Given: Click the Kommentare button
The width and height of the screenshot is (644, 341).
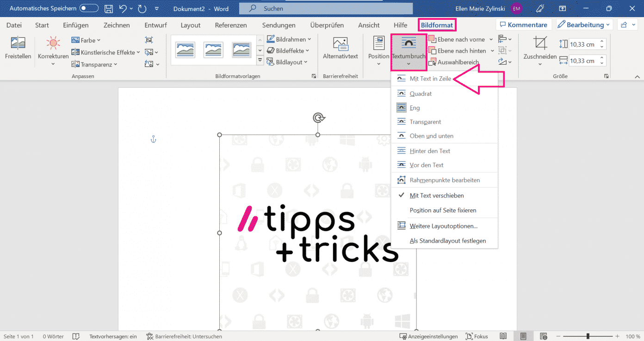Looking at the screenshot, I should (x=523, y=25).
